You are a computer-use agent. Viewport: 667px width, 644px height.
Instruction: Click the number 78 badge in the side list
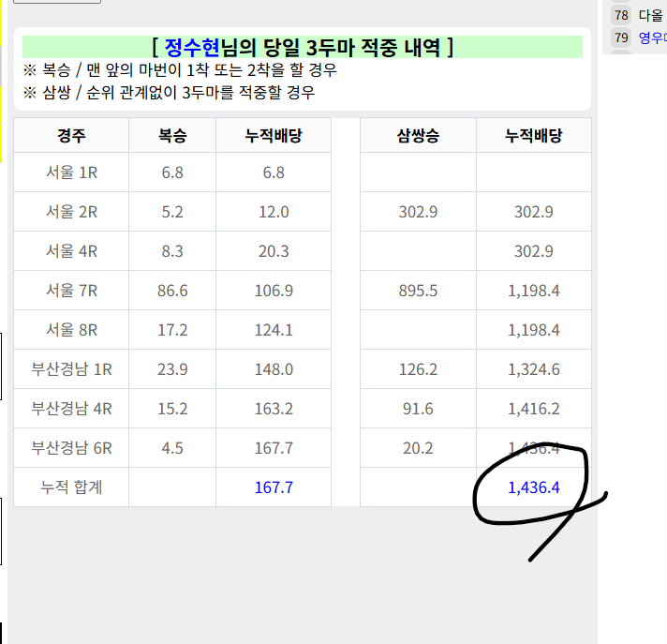[x=621, y=15]
